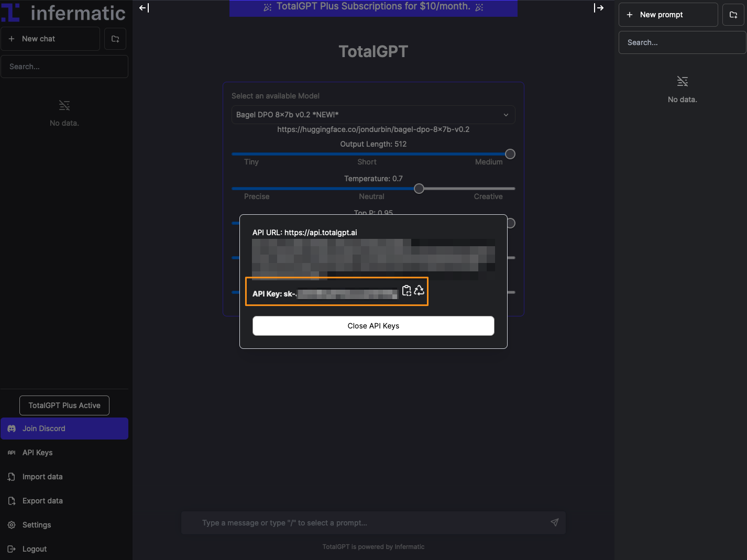Screen dimensions: 747x560
Task: Open the model selection dropdown
Action: click(x=373, y=115)
